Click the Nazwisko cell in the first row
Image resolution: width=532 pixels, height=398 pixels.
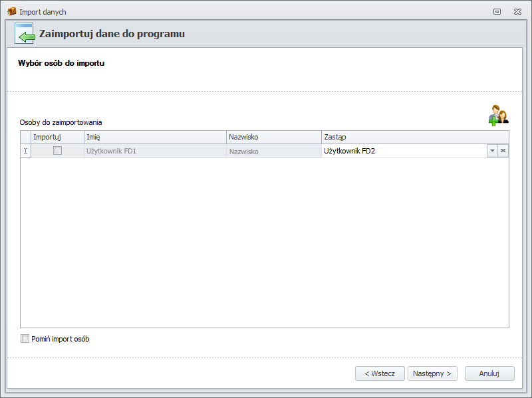click(x=273, y=151)
